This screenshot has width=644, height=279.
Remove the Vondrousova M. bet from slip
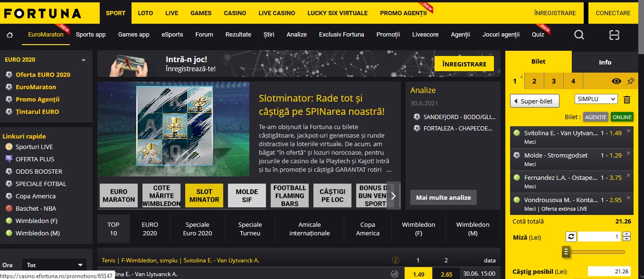628,197
